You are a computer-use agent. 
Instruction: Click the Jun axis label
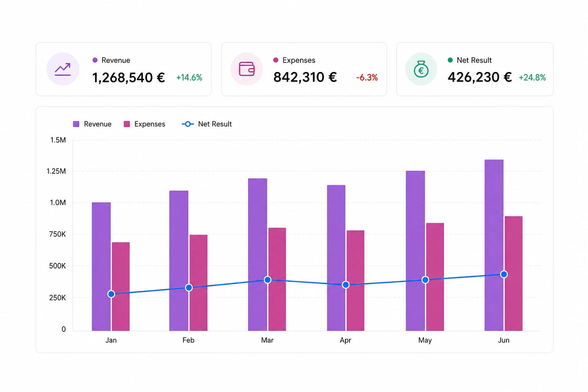pos(504,340)
